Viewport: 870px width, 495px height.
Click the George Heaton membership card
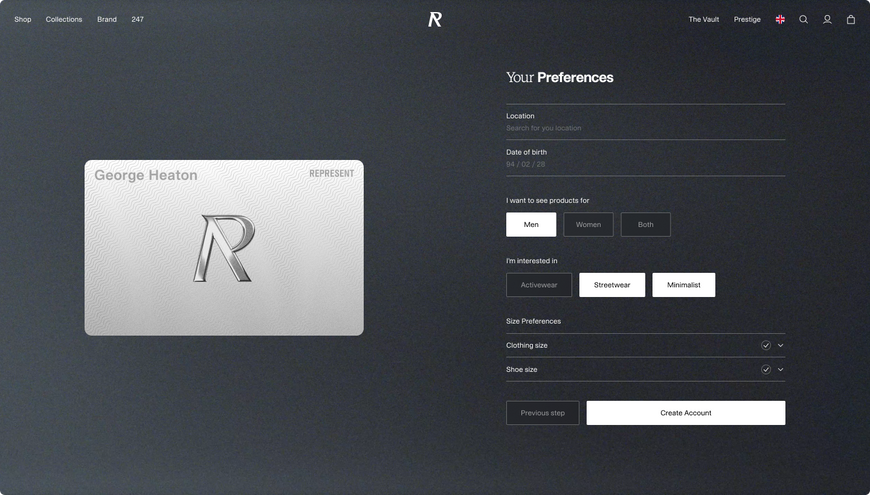coord(224,248)
